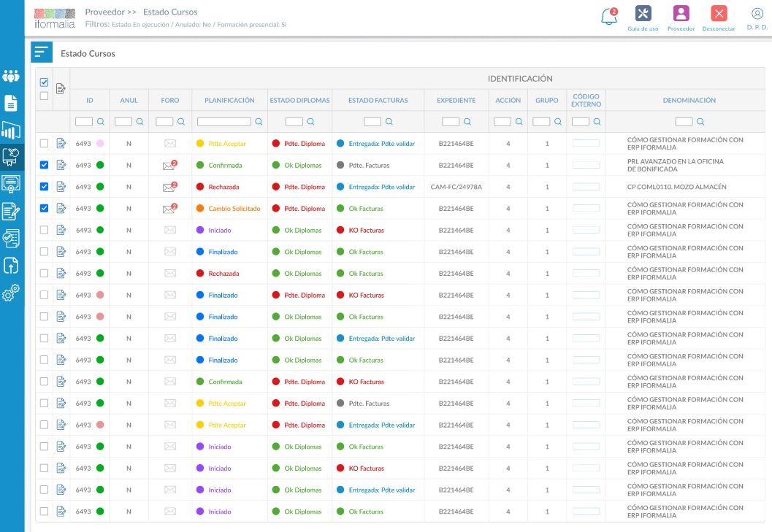
Task: Click the search magnifier under EXPEDIENTE
Action: pyautogui.click(x=467, y=122)
